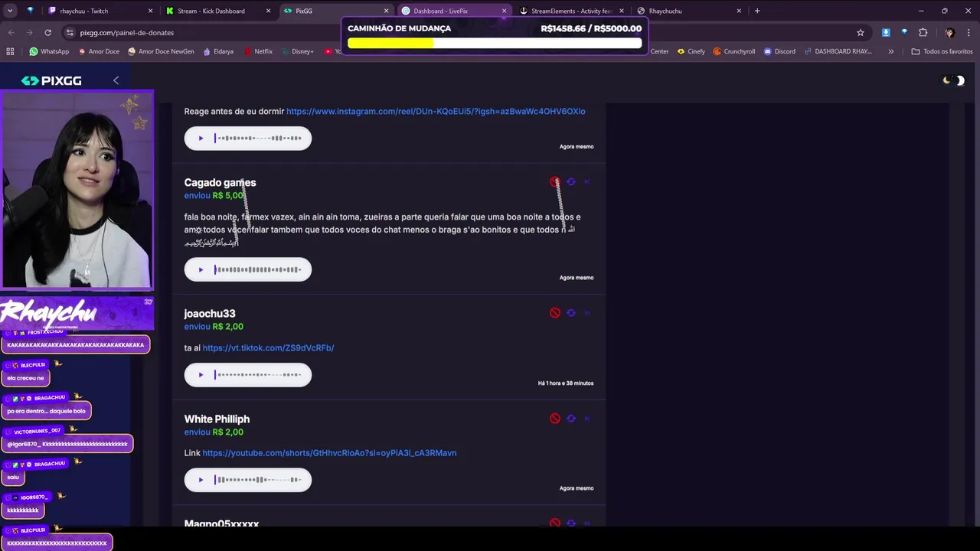Open the YouTube shorts link from White Phillip
The height and width of the screenshot is (551, 980).
click(329, 453)
